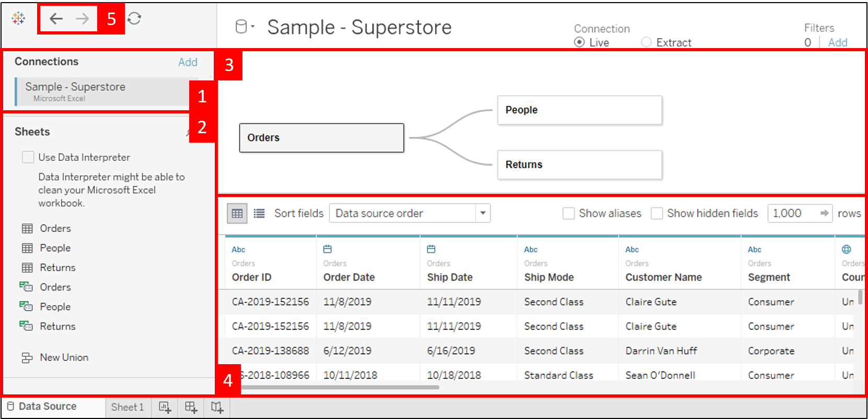Select the Data Source tab
The width and height of the screenshot is (868, 419).
click(x=47, y=406)
